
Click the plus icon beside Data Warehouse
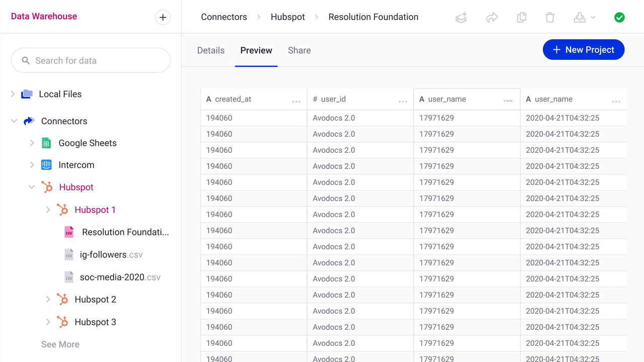click(x=163, y=18)
